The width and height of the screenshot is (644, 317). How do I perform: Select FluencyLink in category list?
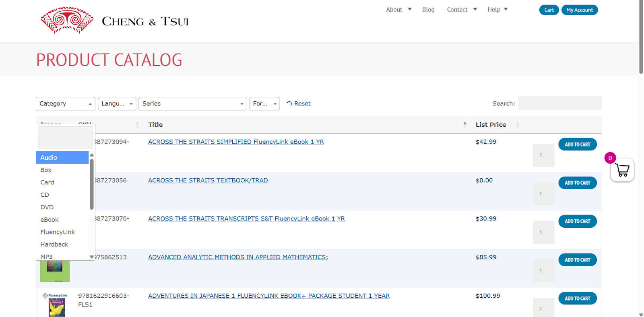[62, 232]
